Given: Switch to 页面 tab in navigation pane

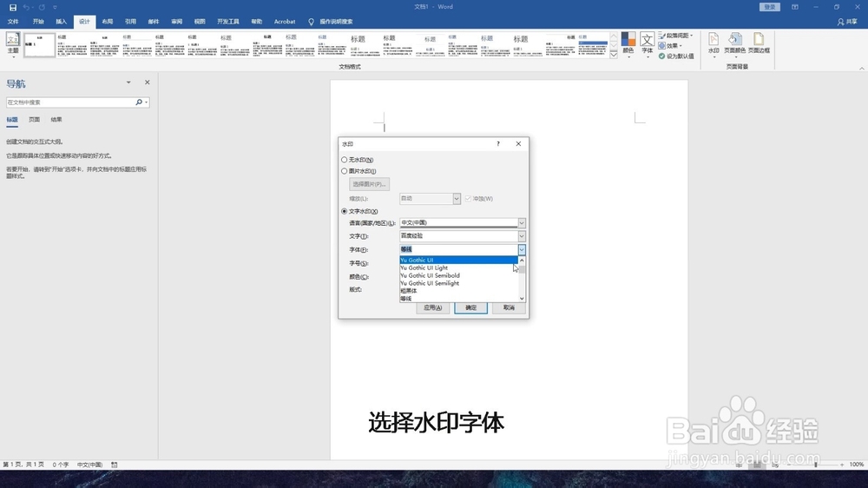Looking at the screenshot, I should [35, 120].
